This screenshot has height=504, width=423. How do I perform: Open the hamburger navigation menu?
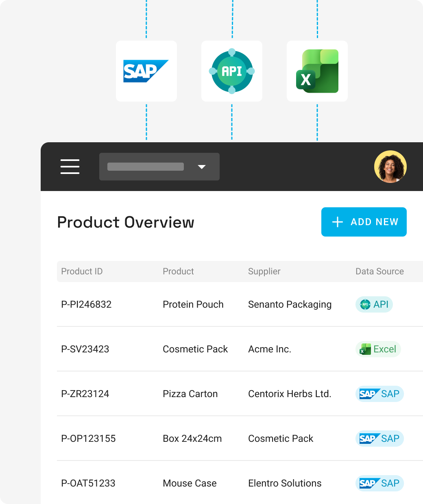click(70, 167)
